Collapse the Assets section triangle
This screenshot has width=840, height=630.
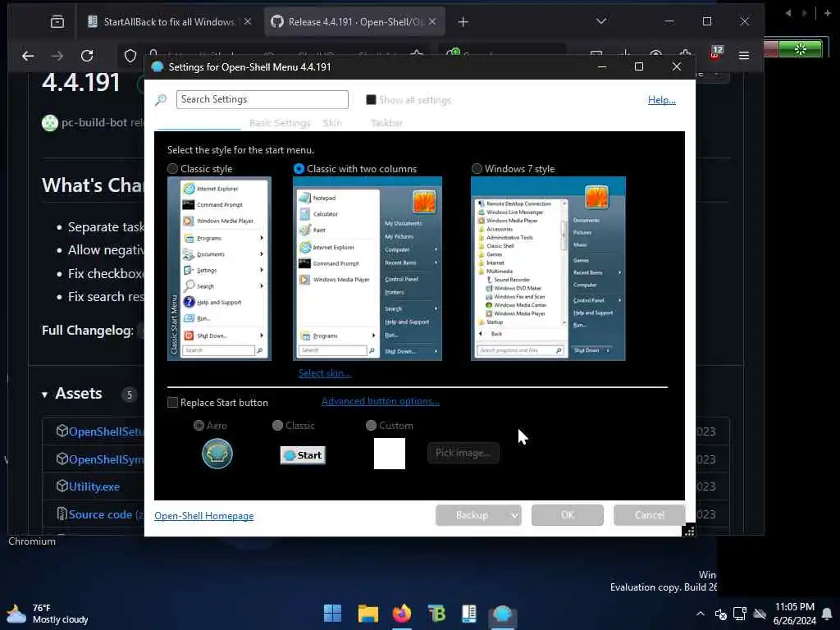[44, 395]
